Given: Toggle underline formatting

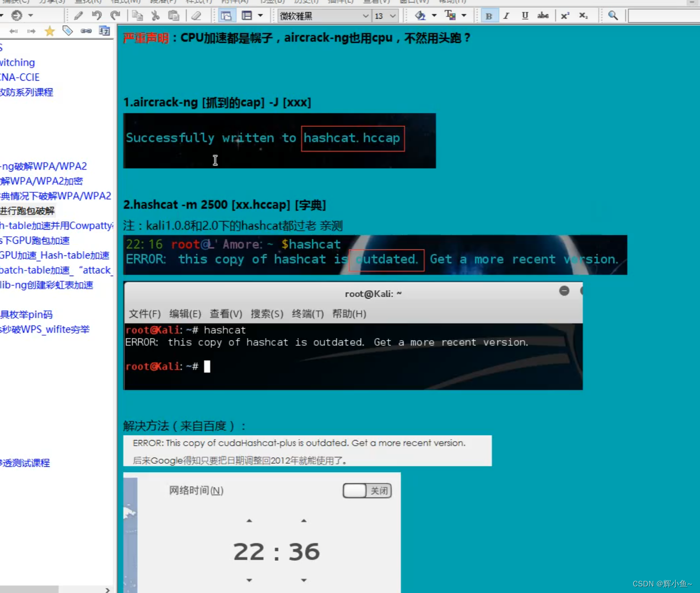Looking at the screenshot, I should [x=525, y=16].
